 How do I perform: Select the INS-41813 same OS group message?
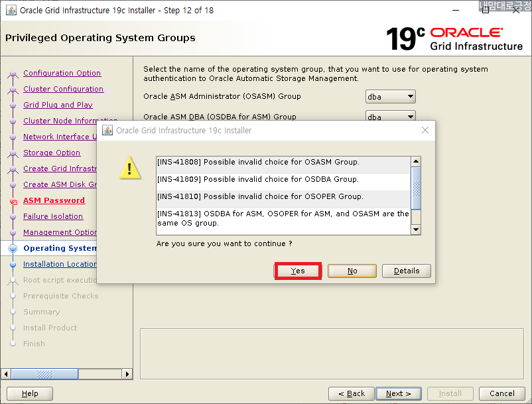tap(283, 221)
